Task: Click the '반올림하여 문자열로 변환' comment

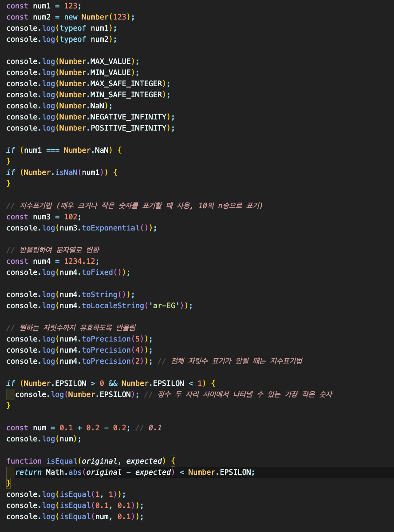Action: [53, 250]
